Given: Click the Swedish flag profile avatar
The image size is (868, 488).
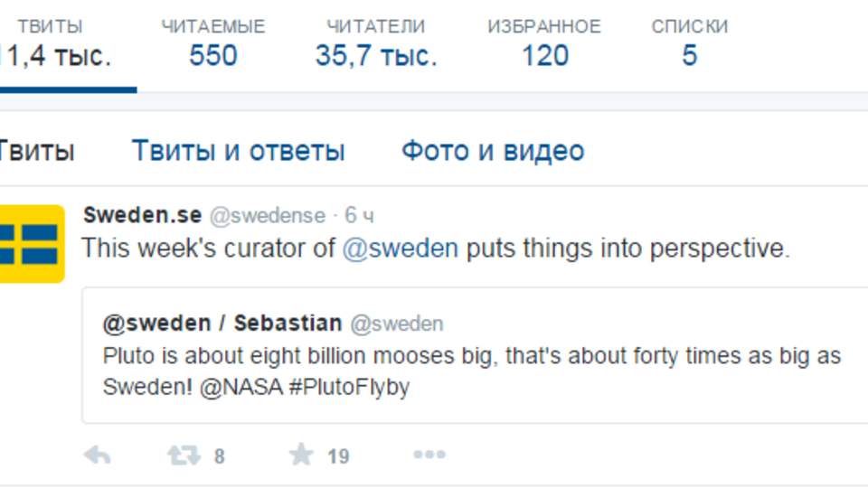Looking at the screenshot, I should pos(32,244).
